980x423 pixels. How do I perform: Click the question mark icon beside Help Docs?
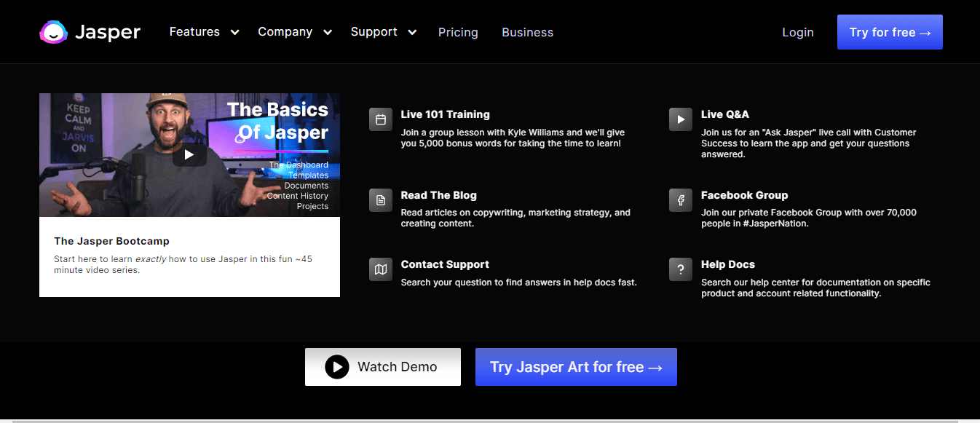click(x=680, y=269)
